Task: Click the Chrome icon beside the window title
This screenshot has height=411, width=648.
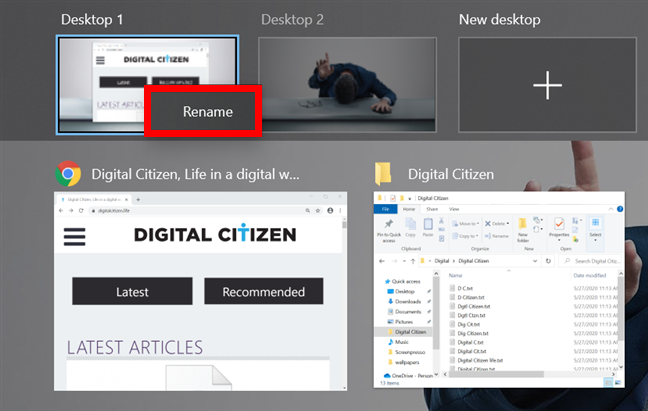Action: 68,173
